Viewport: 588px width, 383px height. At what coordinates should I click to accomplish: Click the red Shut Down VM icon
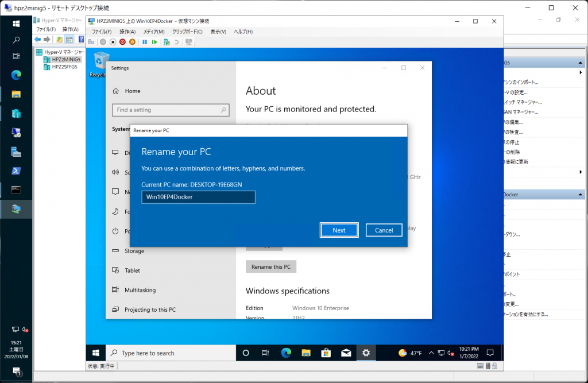pyautogui.click(x=123, y=42)
